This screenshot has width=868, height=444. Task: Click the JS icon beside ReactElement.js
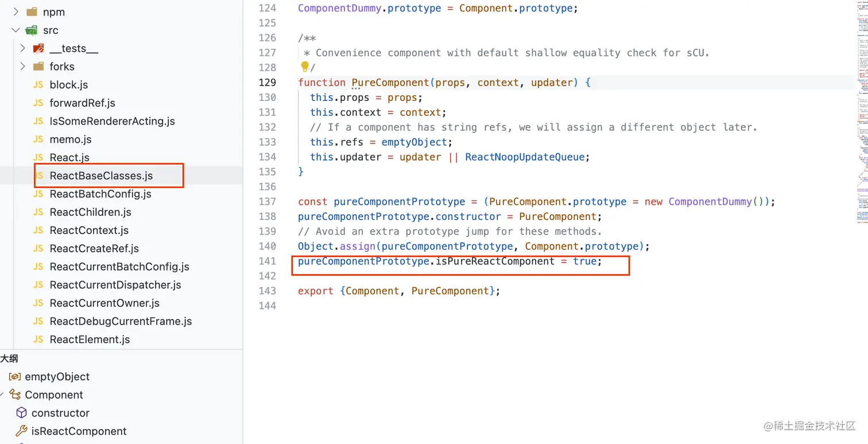point(38,340)
